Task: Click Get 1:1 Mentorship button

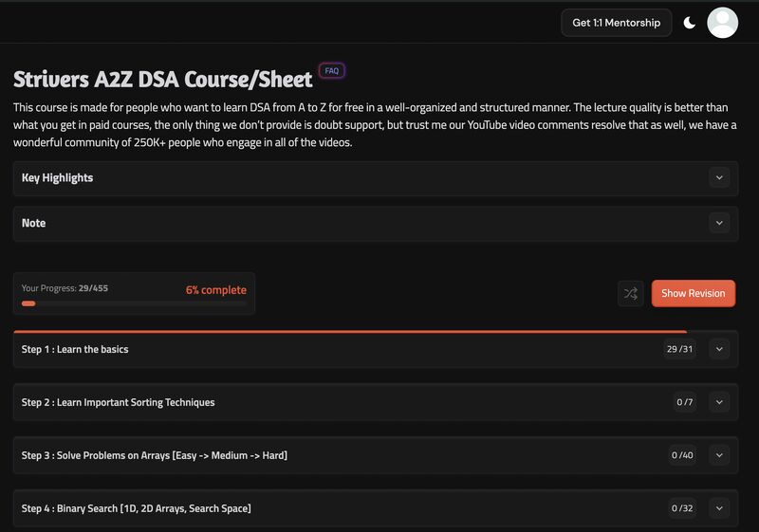Action: click(x=616, y=23)
